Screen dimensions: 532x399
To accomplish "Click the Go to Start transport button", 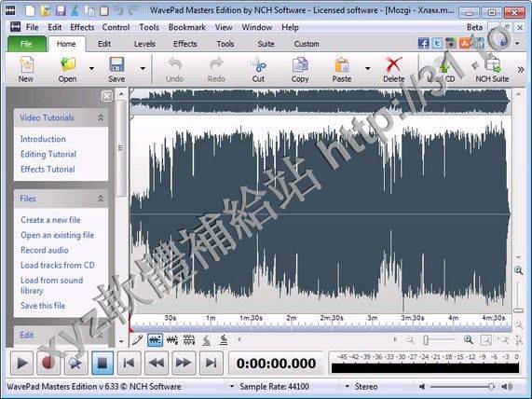I will 129,363.
